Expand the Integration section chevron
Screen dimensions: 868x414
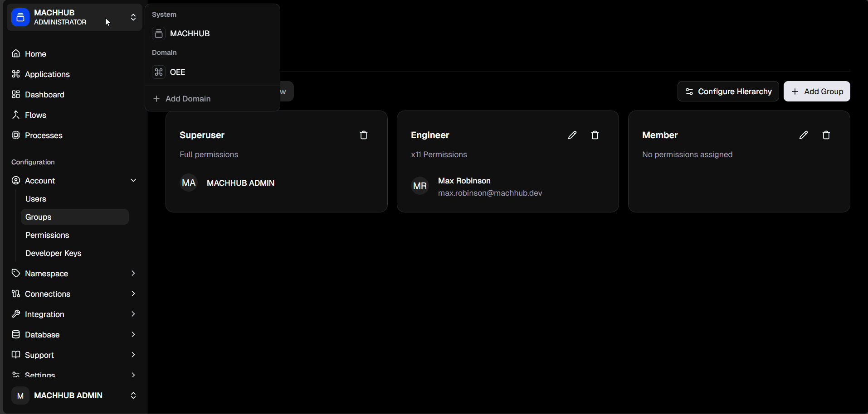[x=133, y=314]
